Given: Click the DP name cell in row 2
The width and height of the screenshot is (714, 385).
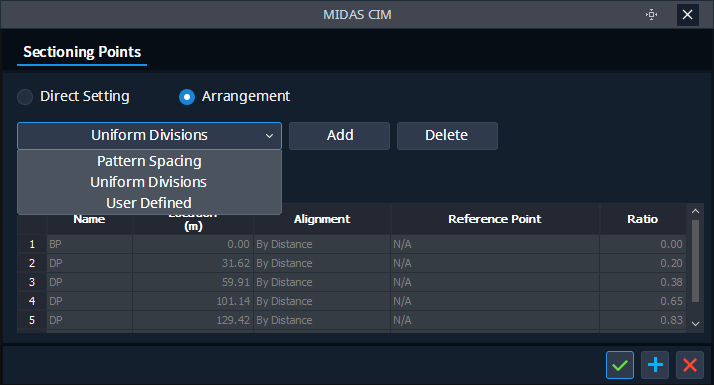Looking at the screenshot, I should click(x=90, y=263).
